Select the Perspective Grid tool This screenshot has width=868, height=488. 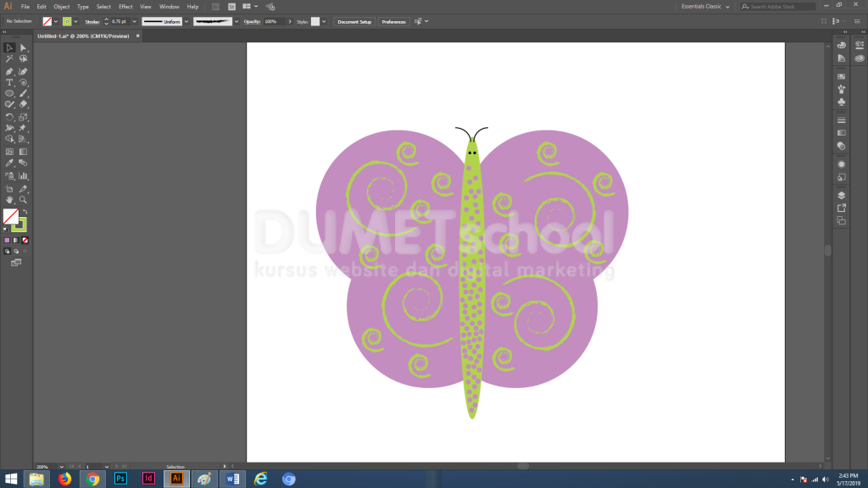point(23,139)
